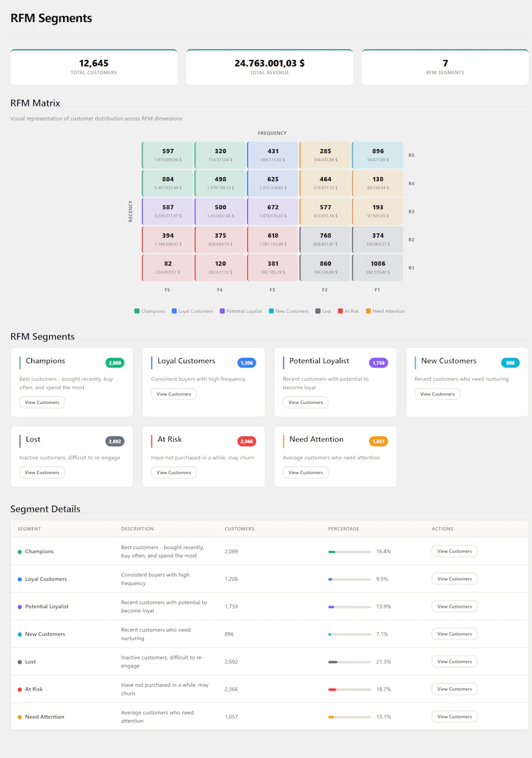This screenshot has width=532, height=758.
Task: Open View Customers in Need Attention table row
Action: pos(454,717)
